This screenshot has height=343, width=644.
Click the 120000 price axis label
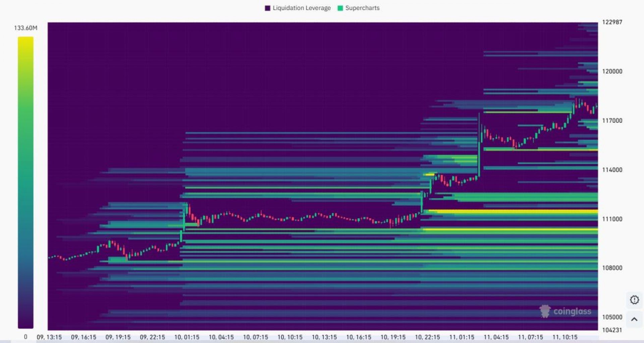612,71
